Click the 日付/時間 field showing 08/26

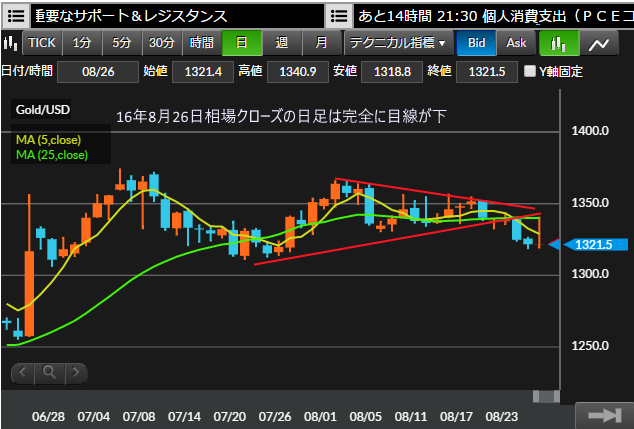click(96, 72)
